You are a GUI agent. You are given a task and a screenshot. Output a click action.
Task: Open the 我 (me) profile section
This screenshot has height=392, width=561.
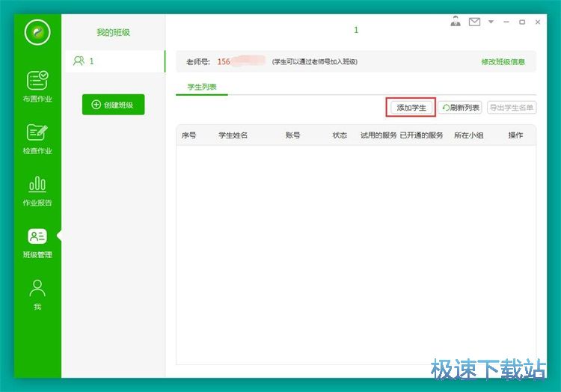coord(37,295)
